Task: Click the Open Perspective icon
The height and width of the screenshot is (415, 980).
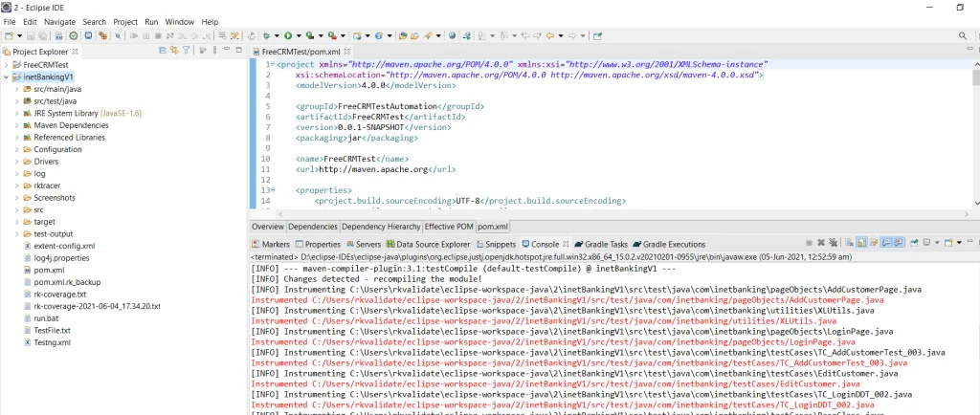Action: [597, 35]
